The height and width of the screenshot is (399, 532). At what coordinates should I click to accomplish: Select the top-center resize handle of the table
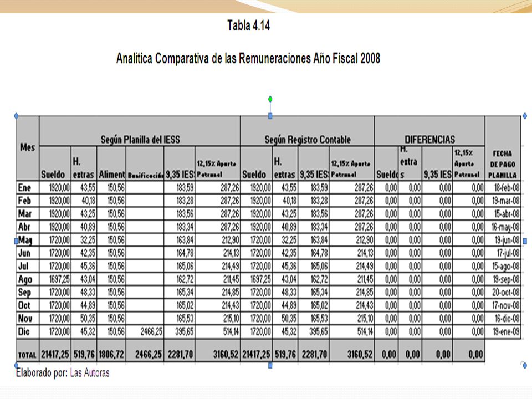(x=270, y=116)
